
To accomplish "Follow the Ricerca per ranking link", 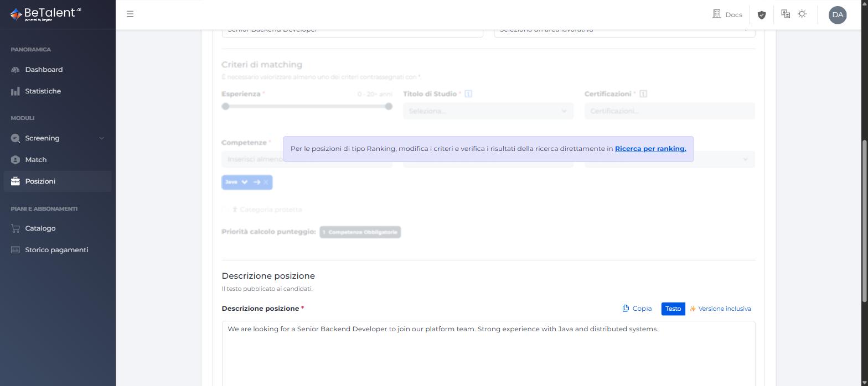I will tap(650, 149).
